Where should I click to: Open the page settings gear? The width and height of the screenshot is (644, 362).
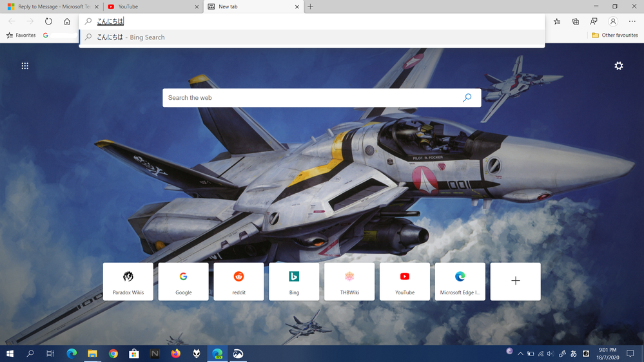[618, 66]
